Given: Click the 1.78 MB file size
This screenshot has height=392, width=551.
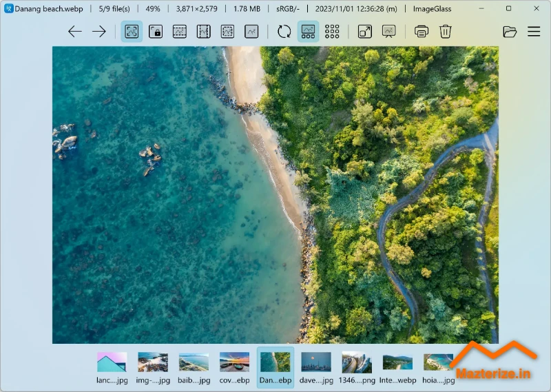Looking at the screenshot, I should pyautogui.click(x=247, y=9).
